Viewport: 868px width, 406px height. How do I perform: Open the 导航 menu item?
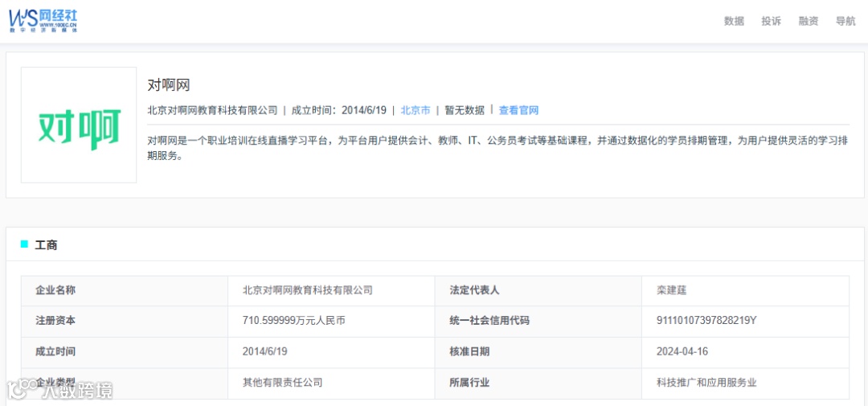coord(845,21)
